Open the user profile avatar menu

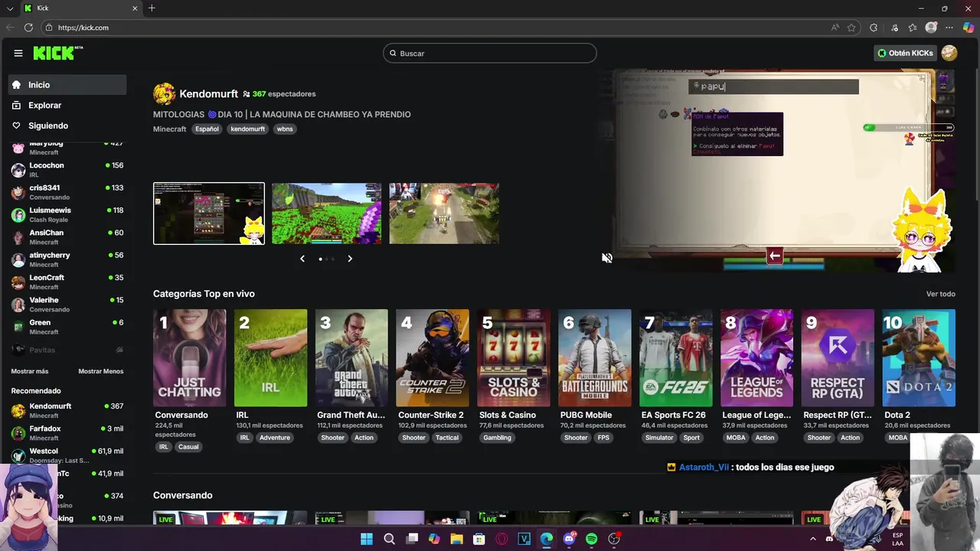[x=949, y=53]
